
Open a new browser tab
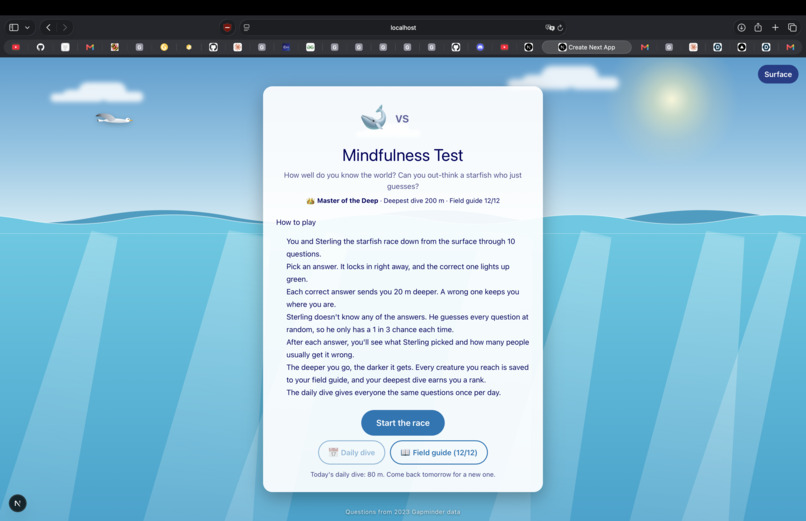tap(775, 28)
